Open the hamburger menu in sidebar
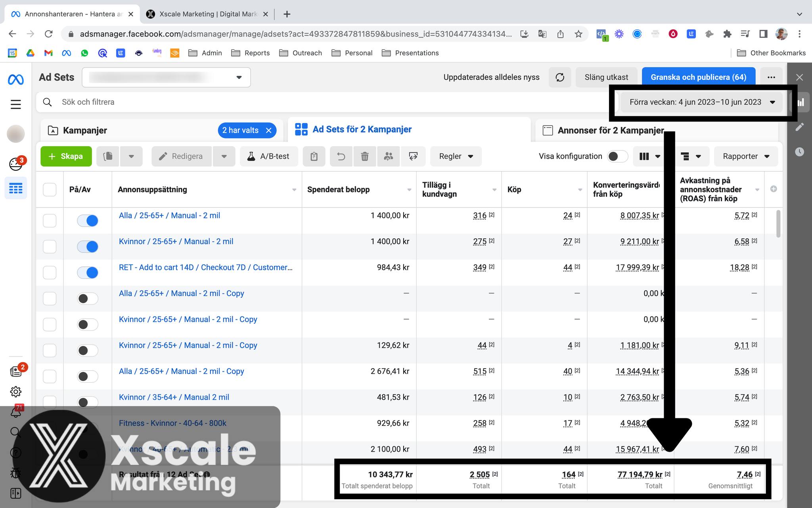This screenshot has height=508, width=812. click(x=16, y=104)
